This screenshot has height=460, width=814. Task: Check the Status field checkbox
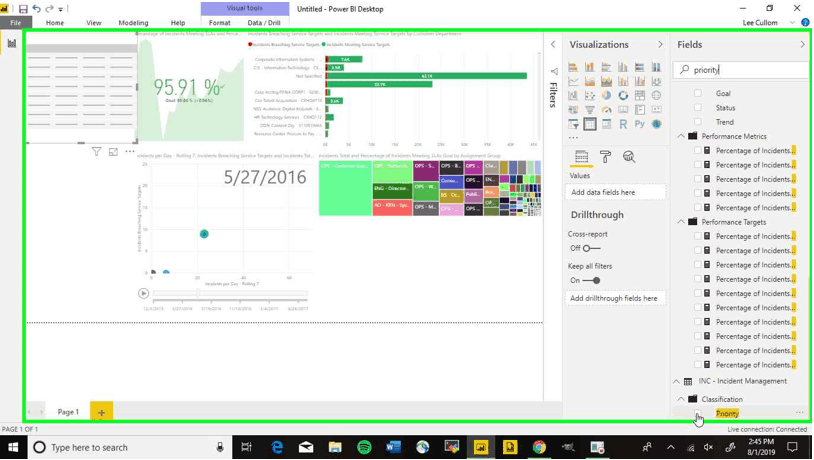[x=698, y=107]
